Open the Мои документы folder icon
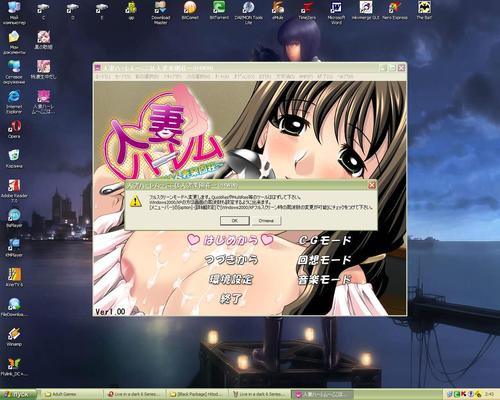Viewport: 500px width, 400px height. coord(14,42)
